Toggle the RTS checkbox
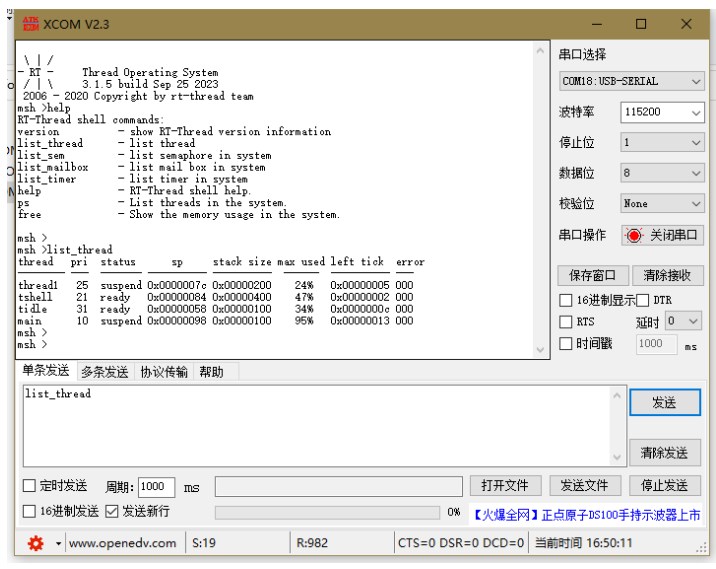Image resolution: width=716 pixels, height=569 pixels. [565, 322]
